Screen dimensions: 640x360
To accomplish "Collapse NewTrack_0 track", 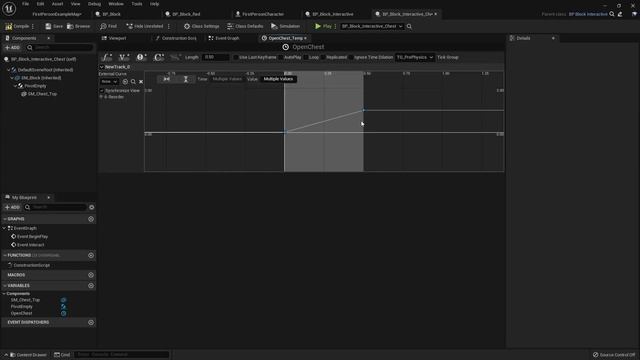I will pyautogui.click(x=102, y=67).
